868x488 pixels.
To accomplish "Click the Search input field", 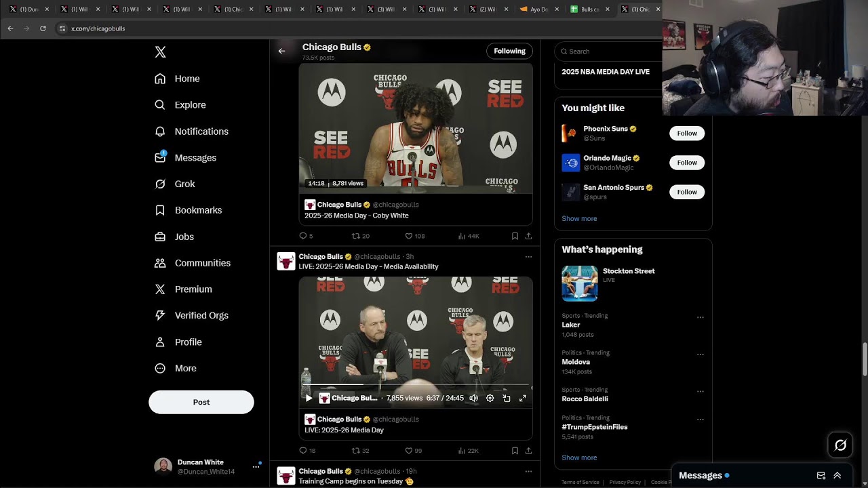I will [604, 51].
